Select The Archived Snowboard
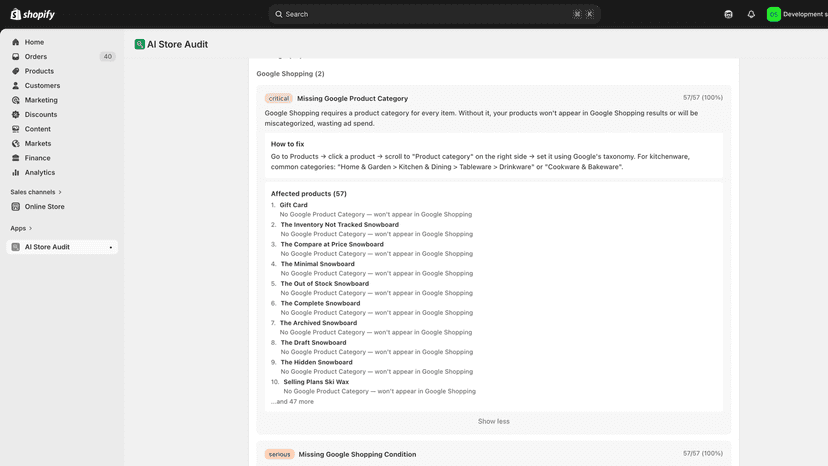The width and height of the screenshot is (828, 466). 318,323
